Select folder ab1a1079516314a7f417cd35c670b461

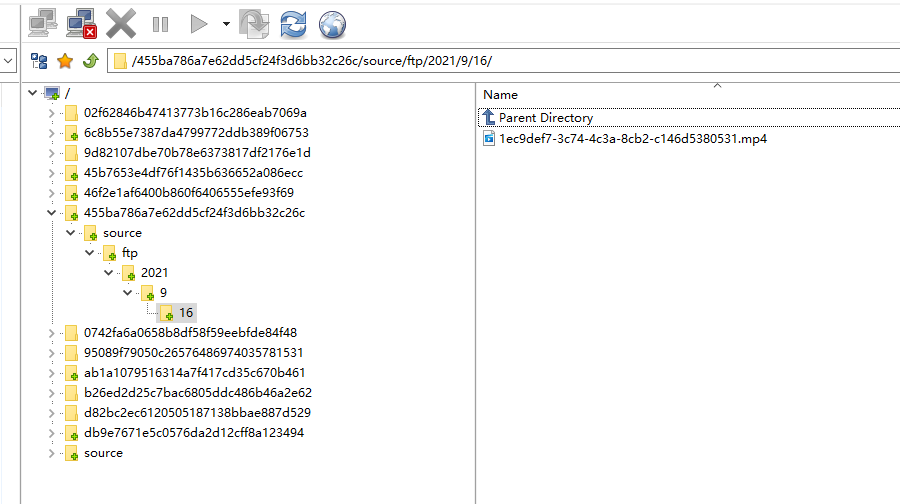[195, 373]
